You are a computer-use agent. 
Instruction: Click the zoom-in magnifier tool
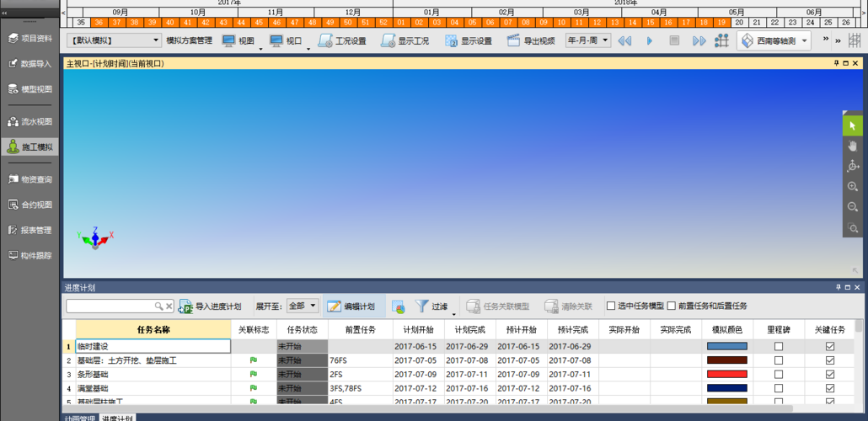point(853,187)
